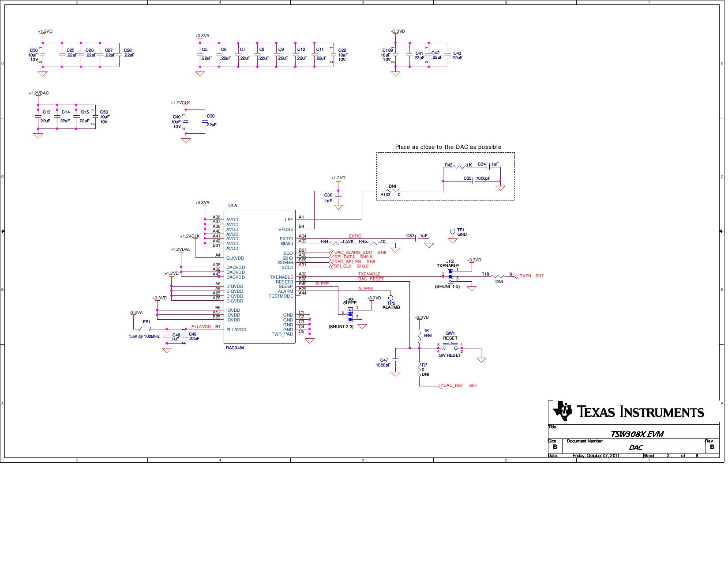
Task: Select the R43 1K resistor symbol
Action: (460, 166)
